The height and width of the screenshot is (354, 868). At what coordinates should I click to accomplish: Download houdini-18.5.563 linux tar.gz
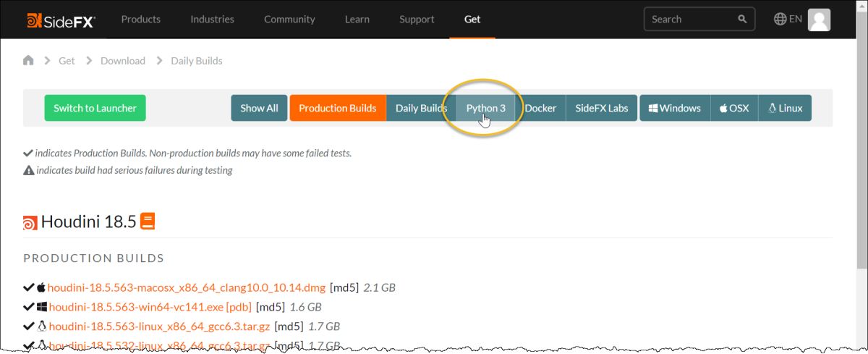tap(160, 326)
